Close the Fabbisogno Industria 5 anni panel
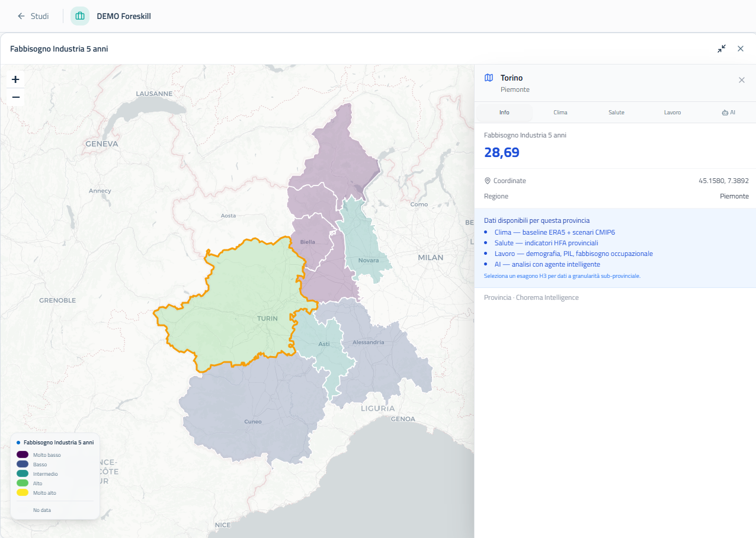The image size is (756, 538). (741, 49)
